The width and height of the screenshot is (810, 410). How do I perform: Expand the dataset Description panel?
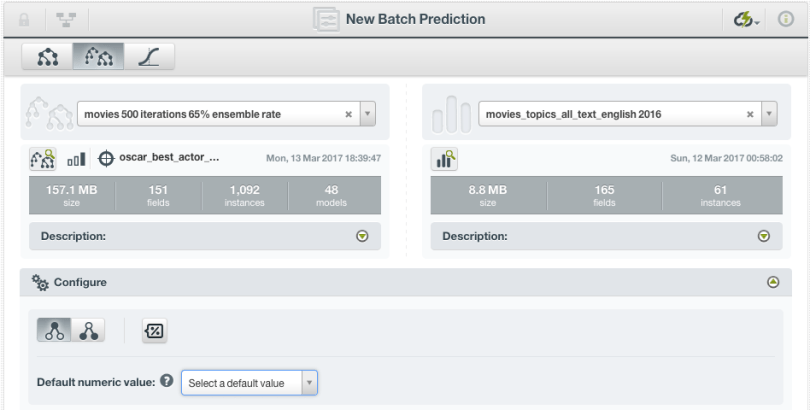pos(763,237)
